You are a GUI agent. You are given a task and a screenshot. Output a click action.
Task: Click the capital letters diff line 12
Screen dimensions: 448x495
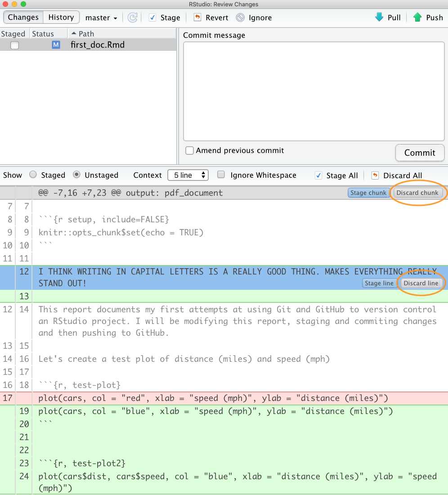224,278
